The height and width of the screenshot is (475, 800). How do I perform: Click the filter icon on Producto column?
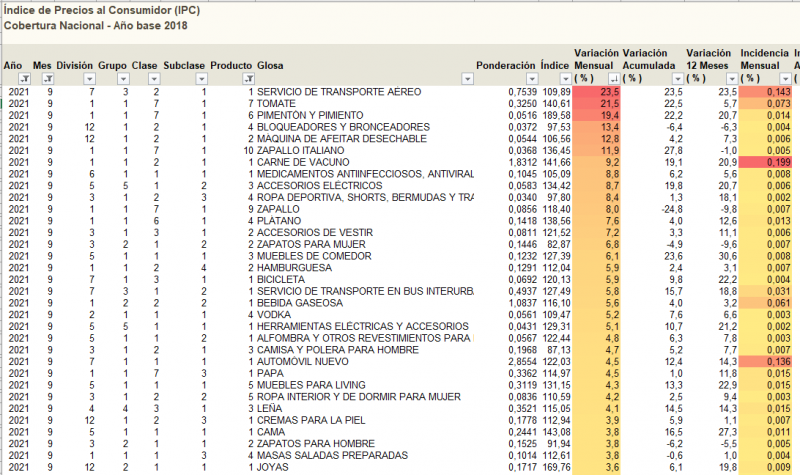pos(246,78)
